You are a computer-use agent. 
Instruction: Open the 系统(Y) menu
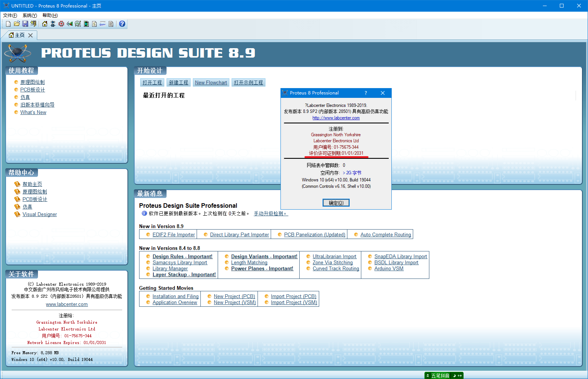coord(30,15)
